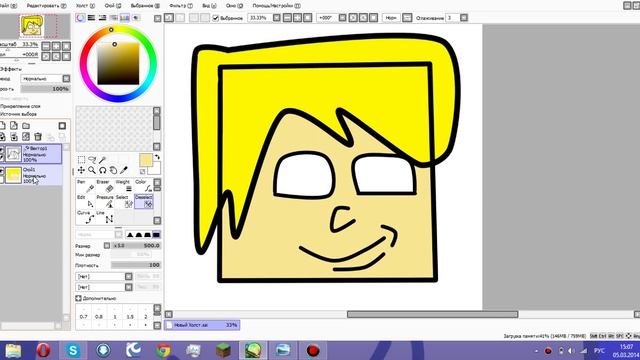Open the stabilizer value dropdown
The width and height of the screenshot is (640, 360).
point(464,18)
